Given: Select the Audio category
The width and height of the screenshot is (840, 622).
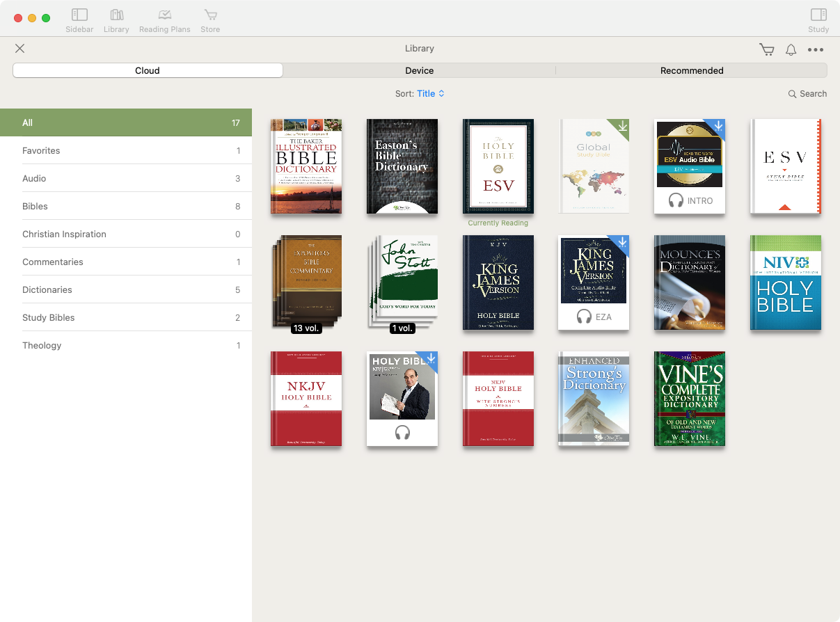Looking at the screenshot, I should point(126,178).
